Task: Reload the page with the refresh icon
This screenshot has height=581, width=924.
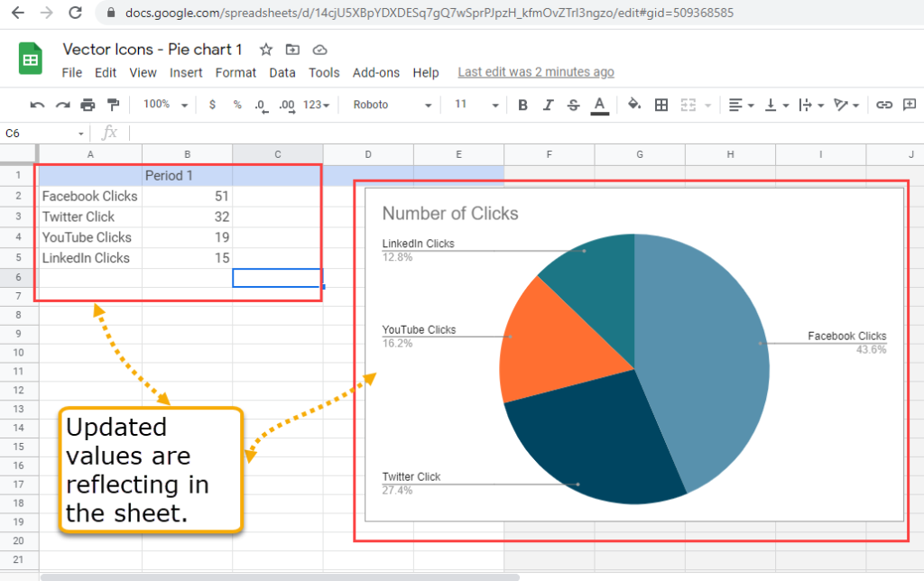Action: tap(75, 13)
